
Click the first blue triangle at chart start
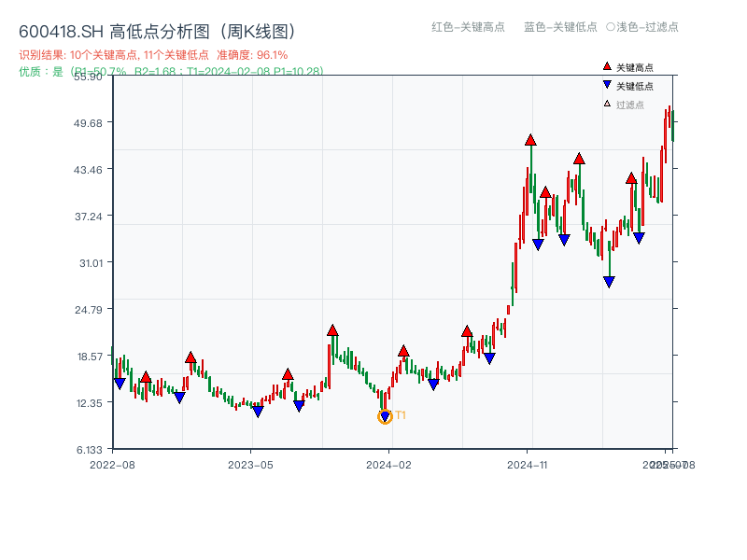tap(120, 384)
